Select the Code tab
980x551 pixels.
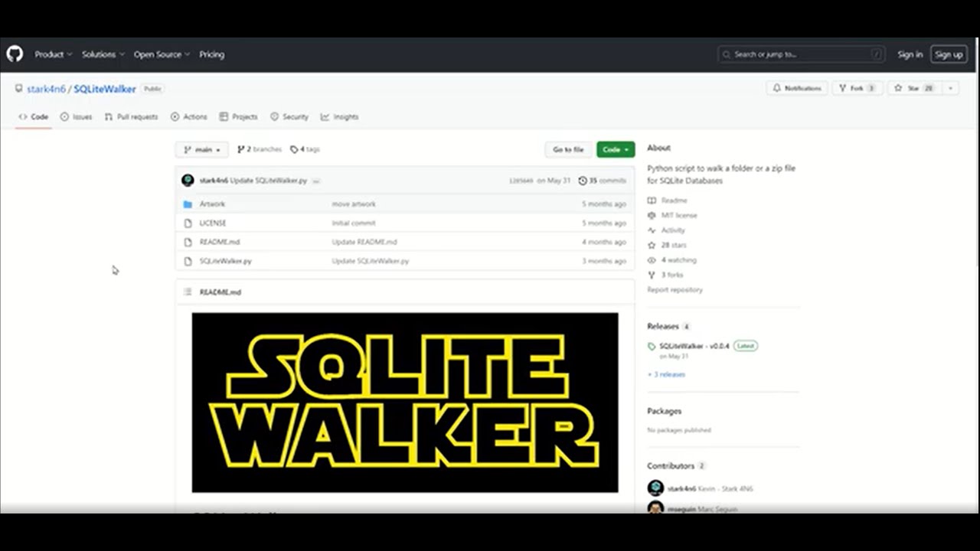pos(33,117)
